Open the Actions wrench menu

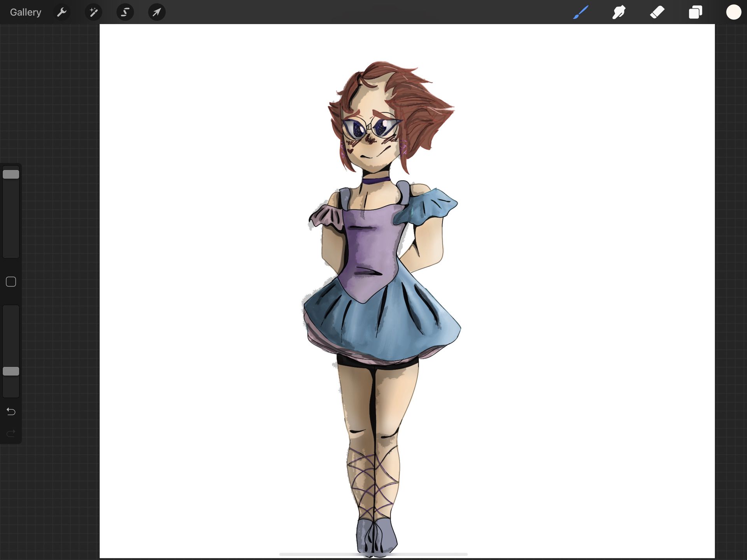tap(62, 12)
